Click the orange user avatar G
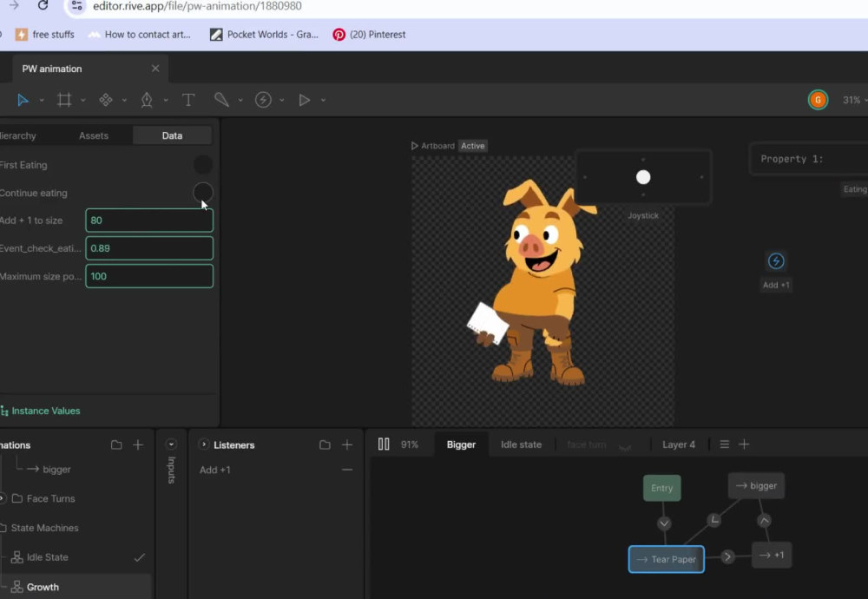This screenshot has height=599, width=868. coord(818,100)
